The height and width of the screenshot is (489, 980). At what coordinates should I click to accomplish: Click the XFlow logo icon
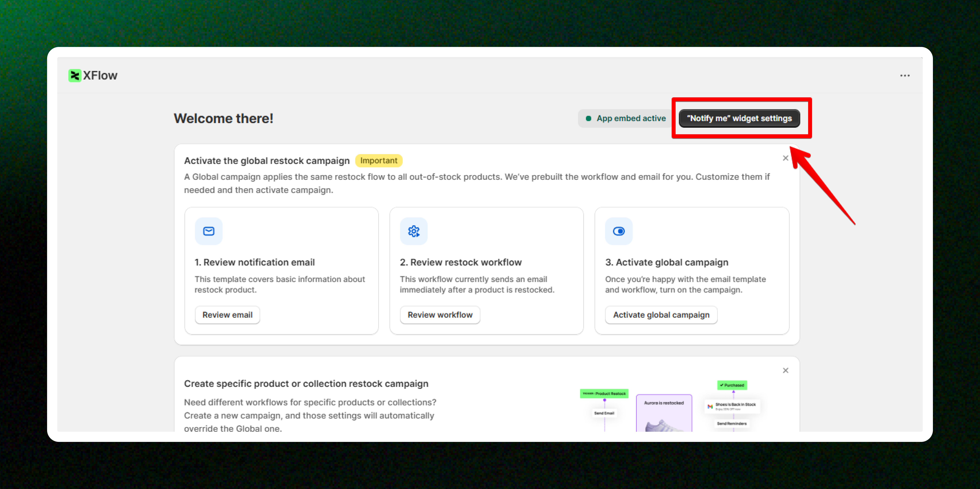[75, 75]
